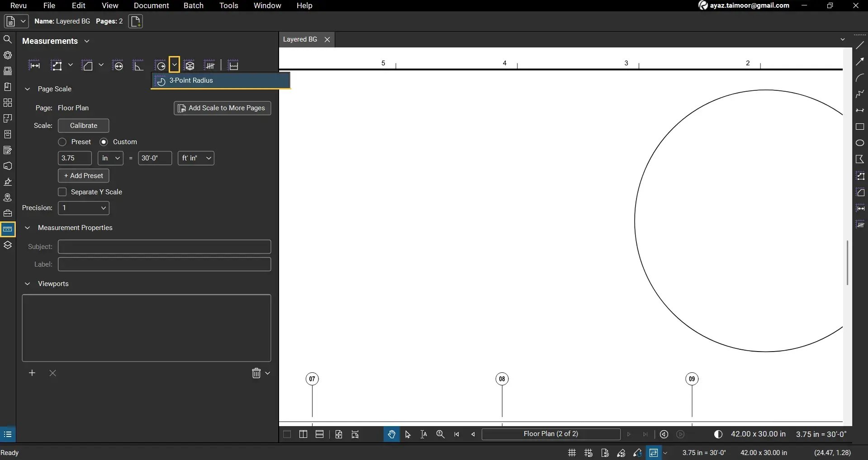
Task: Collapse the Measurement Properties section
Action: [x=28, y=228]
